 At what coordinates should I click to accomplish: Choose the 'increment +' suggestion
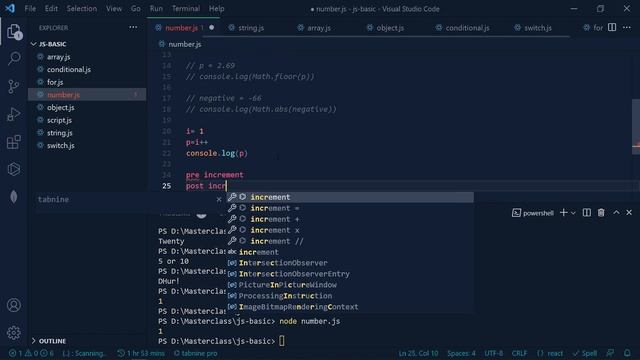[350, 219]
